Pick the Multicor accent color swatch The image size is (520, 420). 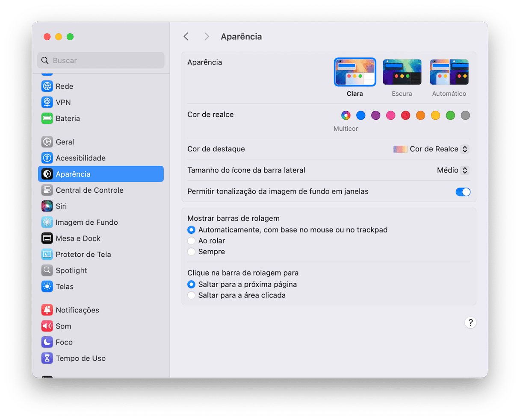click(x=346, y=115)
